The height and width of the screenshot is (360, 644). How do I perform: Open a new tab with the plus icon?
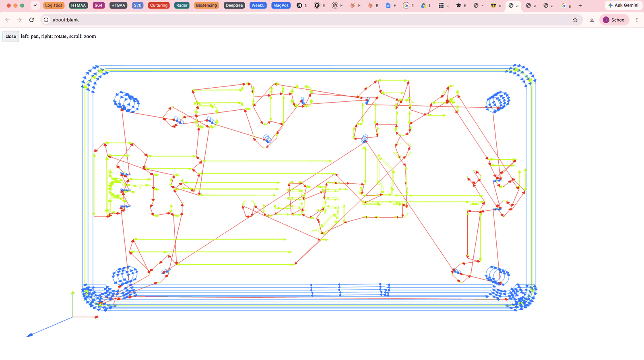580,5
